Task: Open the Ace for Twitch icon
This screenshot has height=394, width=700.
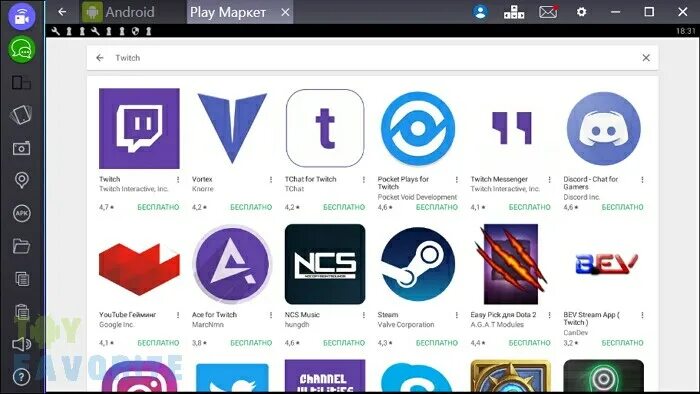Action: 232,264
